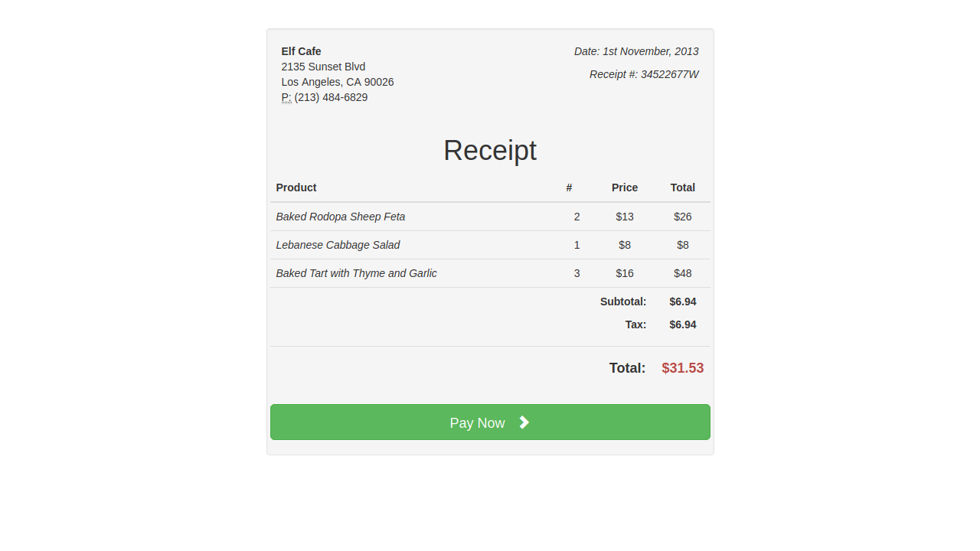Click the Tax amount $6.94
This screenshot has width=980, height=551.
tap(683, 324)
